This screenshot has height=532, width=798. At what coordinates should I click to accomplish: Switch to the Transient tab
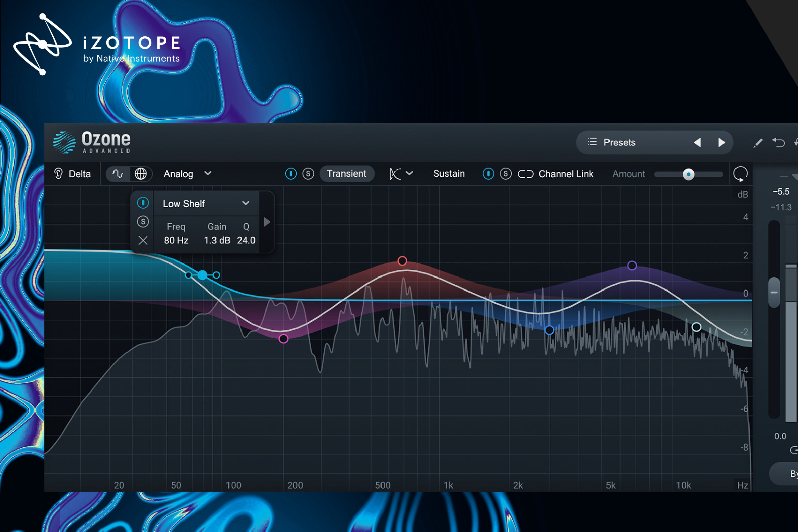347,174
